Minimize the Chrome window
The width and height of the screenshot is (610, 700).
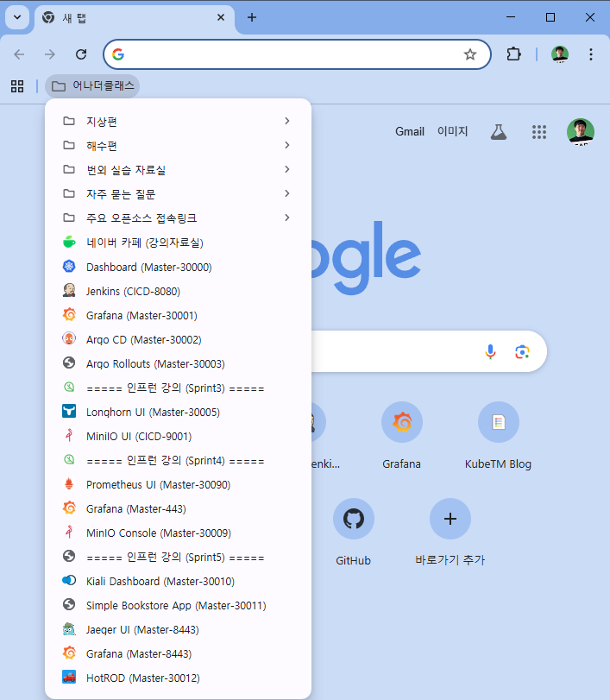511,17
